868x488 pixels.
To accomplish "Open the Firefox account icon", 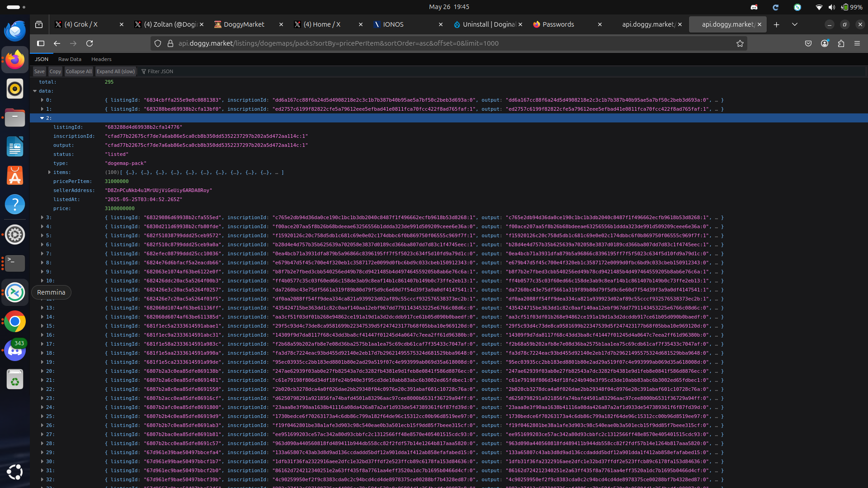I will (825, 43).
